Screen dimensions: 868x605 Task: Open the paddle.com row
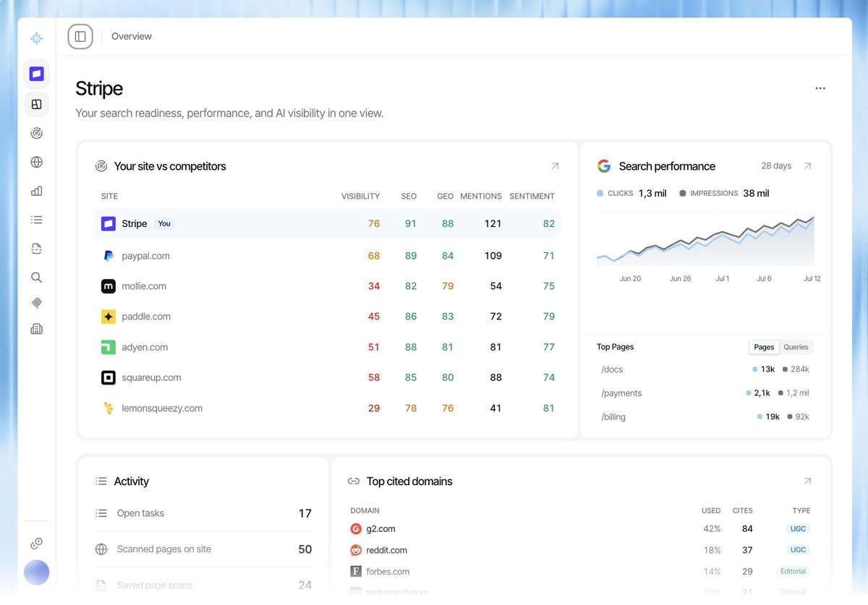click(328, 317)
